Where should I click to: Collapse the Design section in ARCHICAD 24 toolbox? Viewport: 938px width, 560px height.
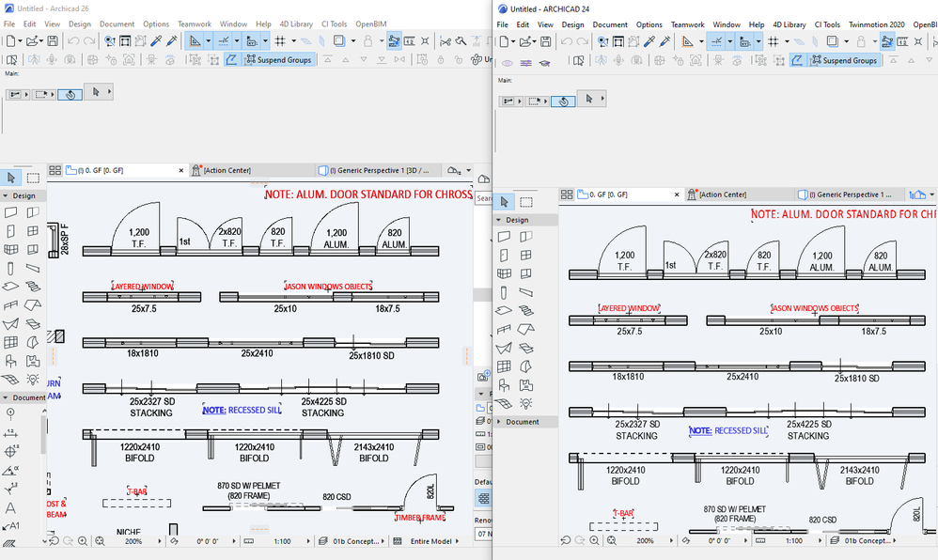(x=498, y=220)
